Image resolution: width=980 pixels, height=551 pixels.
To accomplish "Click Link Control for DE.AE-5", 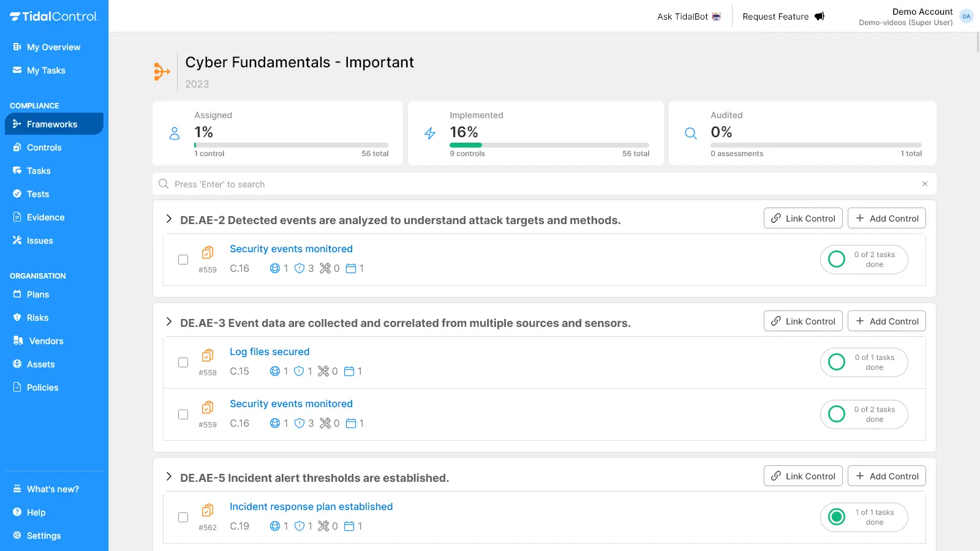I will pyautogui.click(x=803, y=476).
